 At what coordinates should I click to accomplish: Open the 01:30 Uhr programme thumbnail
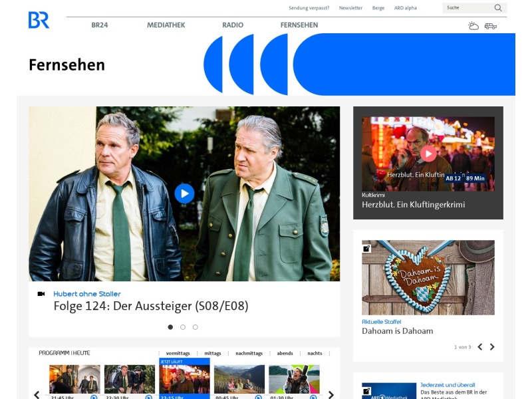point(294,379)
